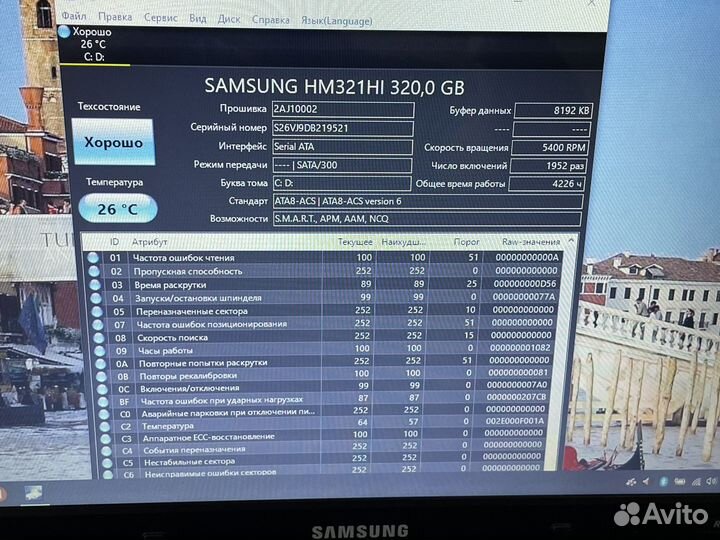Click status circle of row 03 Время раскрутки
Viewport: 720px width, 540px height.
pyautogui.click(x=95, y=285)
